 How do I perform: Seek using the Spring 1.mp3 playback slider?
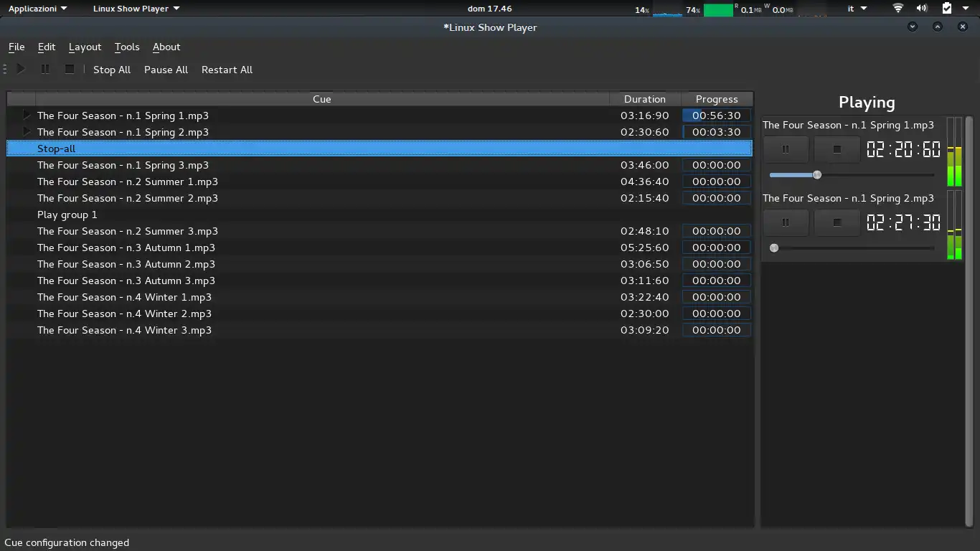coord(852,175)
